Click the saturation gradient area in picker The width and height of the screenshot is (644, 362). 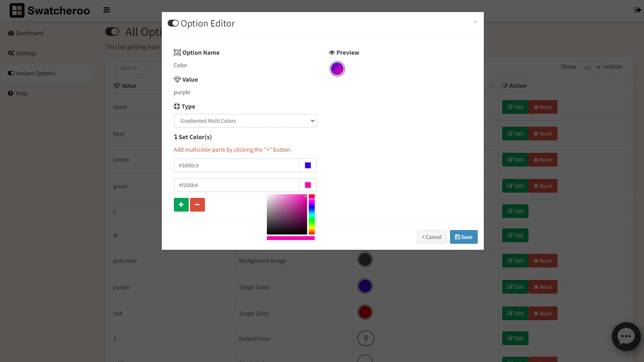coord(287,214)
